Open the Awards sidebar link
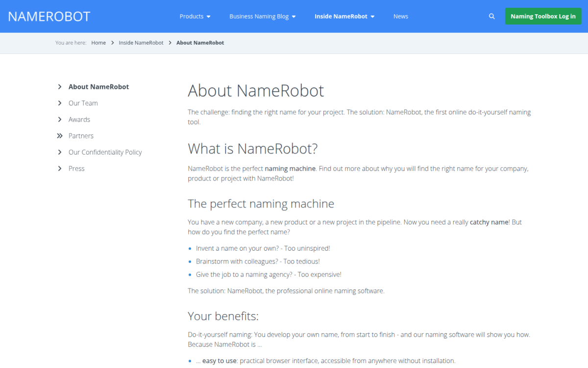This screenshot has width=588, height=368. coord(79,119)
